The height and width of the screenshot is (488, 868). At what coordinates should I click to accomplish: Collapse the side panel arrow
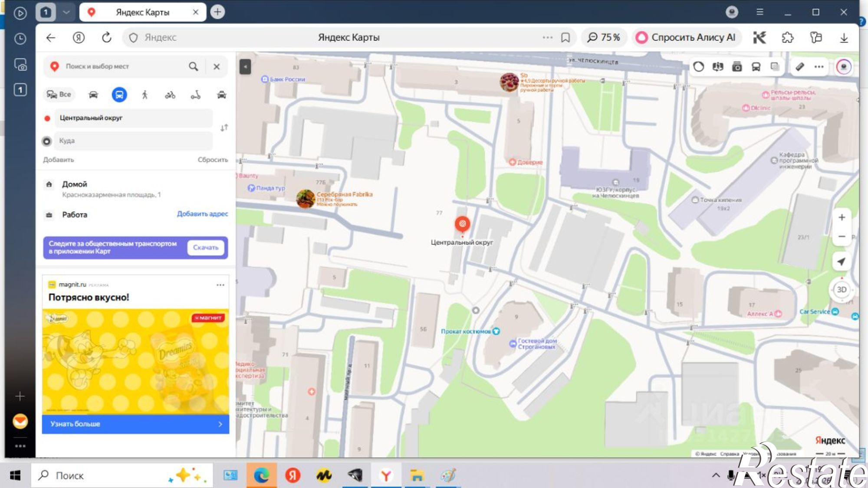click(x=245, y=66)
